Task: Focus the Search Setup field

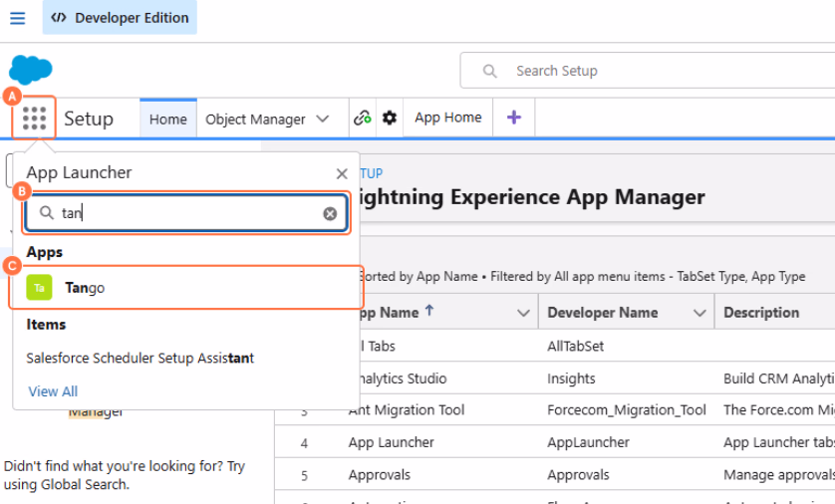Action: [648, 71]
